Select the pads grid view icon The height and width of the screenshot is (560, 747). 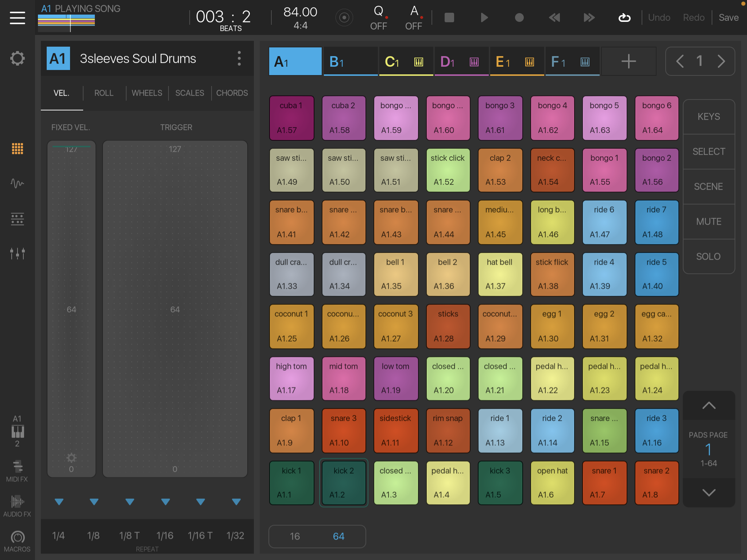(17, 149)
